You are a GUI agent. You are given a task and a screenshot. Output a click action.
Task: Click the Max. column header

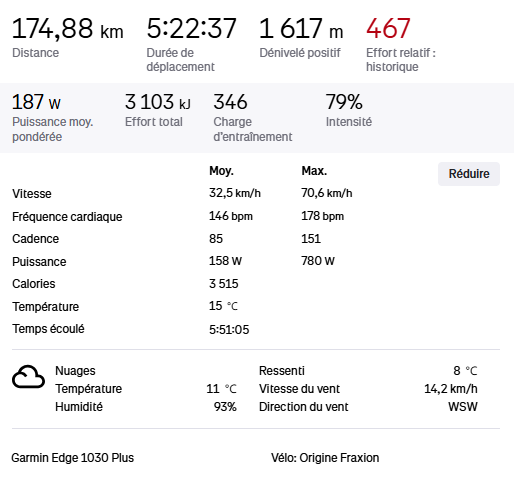314,171
